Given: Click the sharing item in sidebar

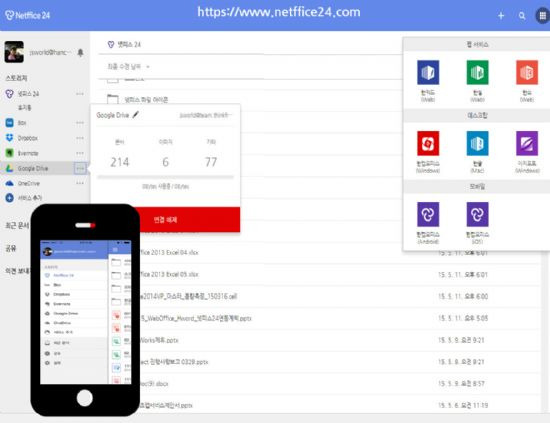Looking at the screenshot, I should coord(11,248).
